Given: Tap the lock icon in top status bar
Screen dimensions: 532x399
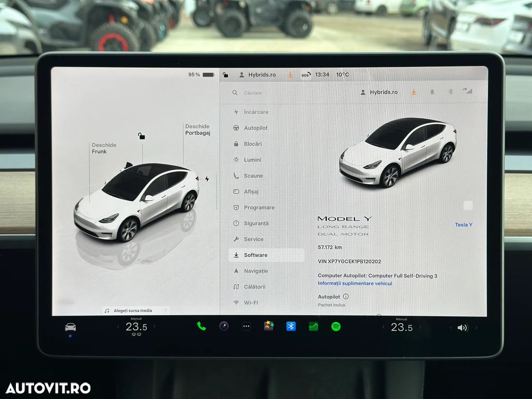Looking at the screenshot, I should pyautogui.click(x=226, y=74).
